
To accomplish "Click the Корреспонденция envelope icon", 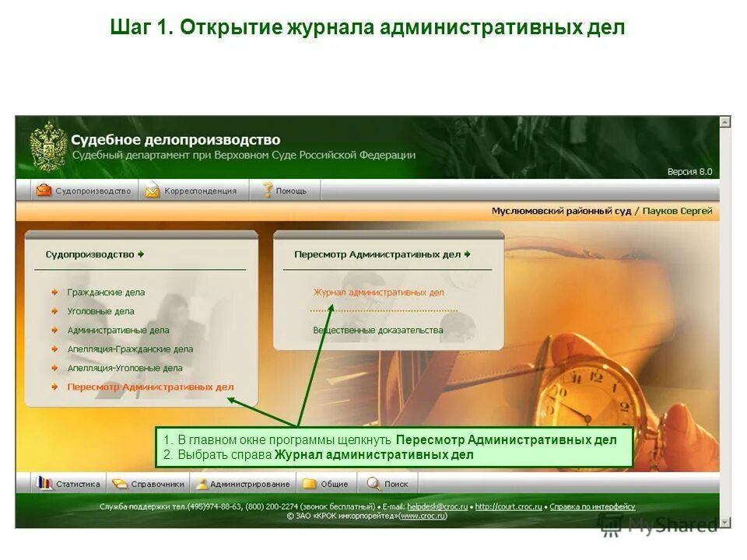I will pos(153,189).
